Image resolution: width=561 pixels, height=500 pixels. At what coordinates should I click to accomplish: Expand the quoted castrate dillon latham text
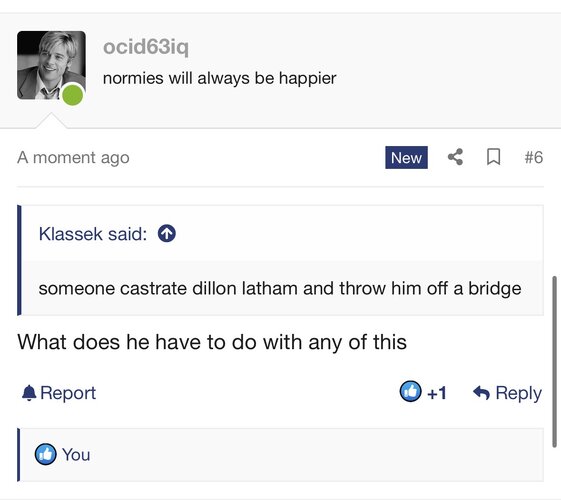(280, 288)
